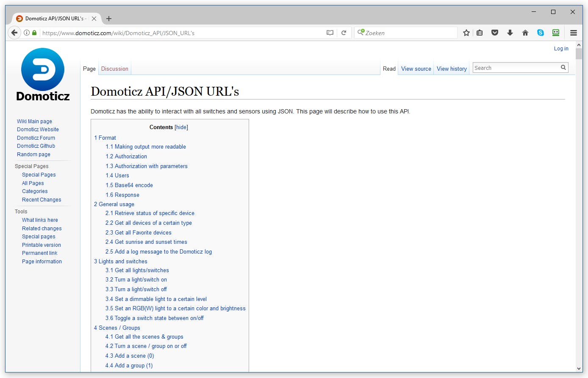Open Printable version link
The image size is (588, 378).
point(42,245)
